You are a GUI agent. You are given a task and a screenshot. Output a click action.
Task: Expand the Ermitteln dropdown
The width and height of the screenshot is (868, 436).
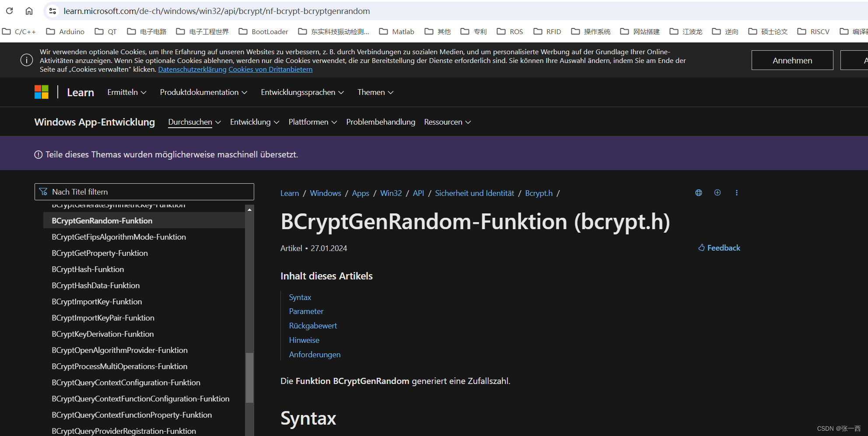pyautogui.click(x=127, y=92)
